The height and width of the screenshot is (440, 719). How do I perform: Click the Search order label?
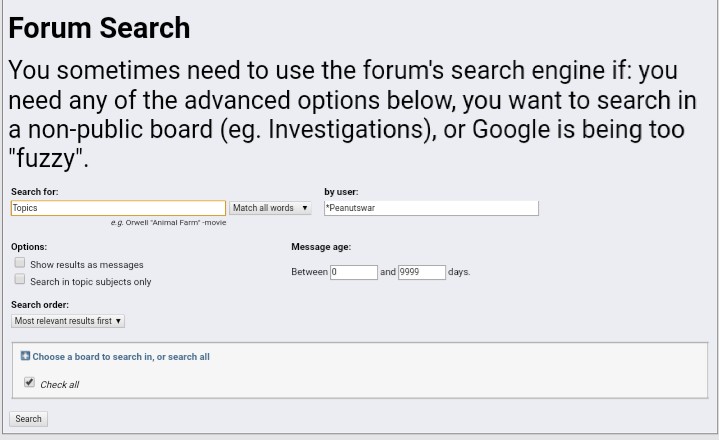pos(40,305)
